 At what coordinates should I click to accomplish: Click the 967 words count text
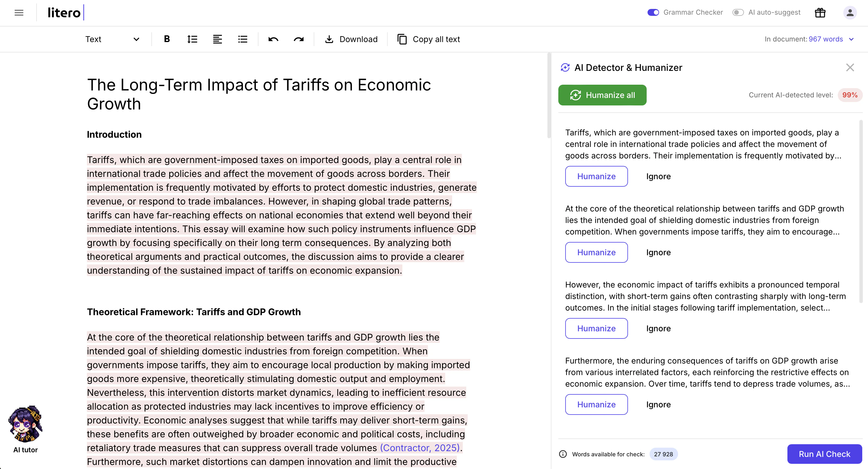825,39
